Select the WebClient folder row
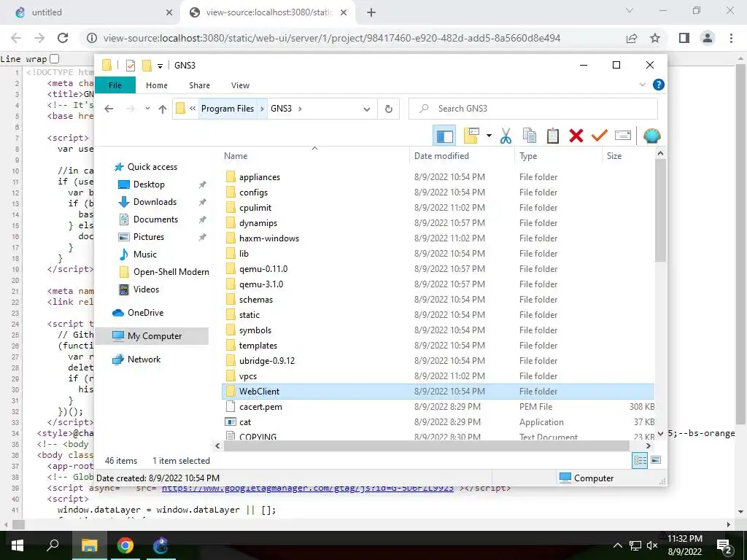This screenshot has height=560, width=747. pos(438,392)
